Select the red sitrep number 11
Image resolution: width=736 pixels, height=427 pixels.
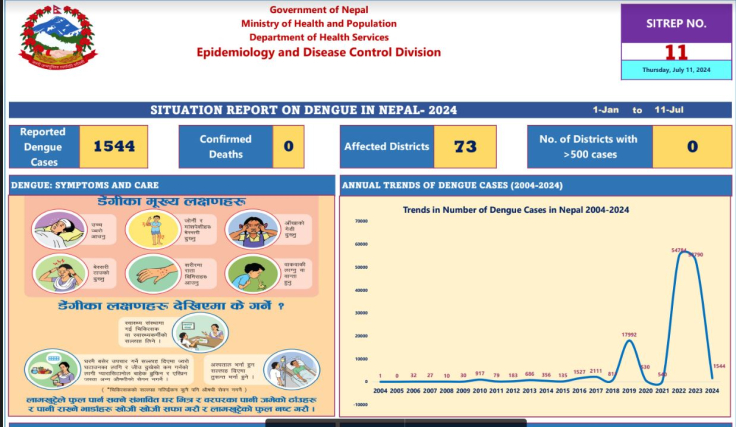676,52
